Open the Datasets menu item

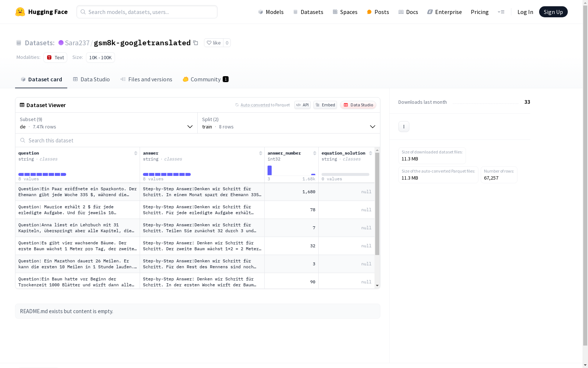(308, 12)
